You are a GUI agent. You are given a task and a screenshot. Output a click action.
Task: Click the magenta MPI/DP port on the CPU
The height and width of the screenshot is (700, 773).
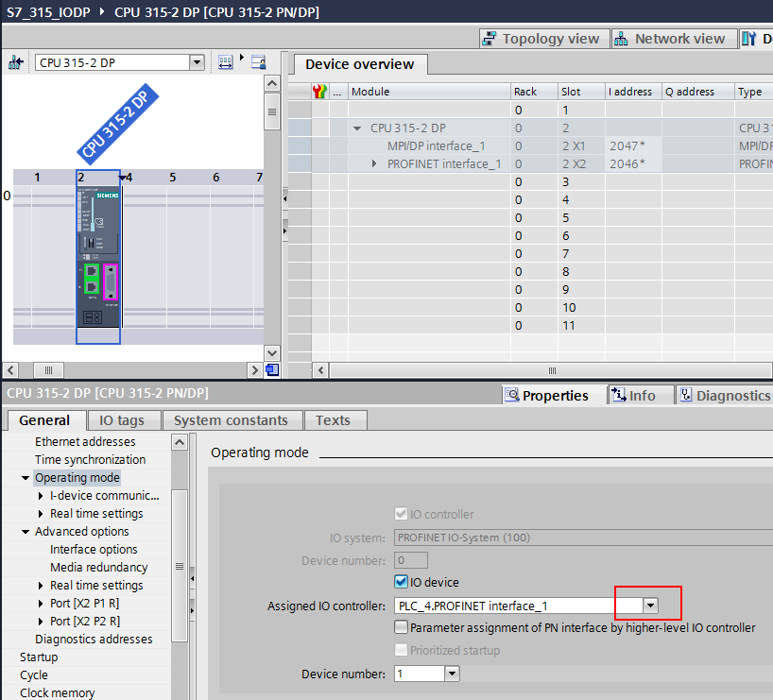[111, 282]
